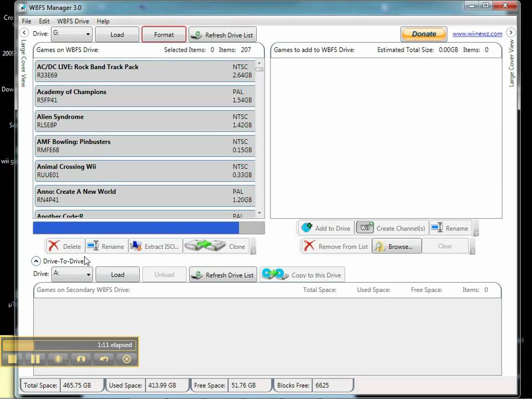Screen dimensions: 532x399
Task: Click the Format button
Action: point(163,34)
